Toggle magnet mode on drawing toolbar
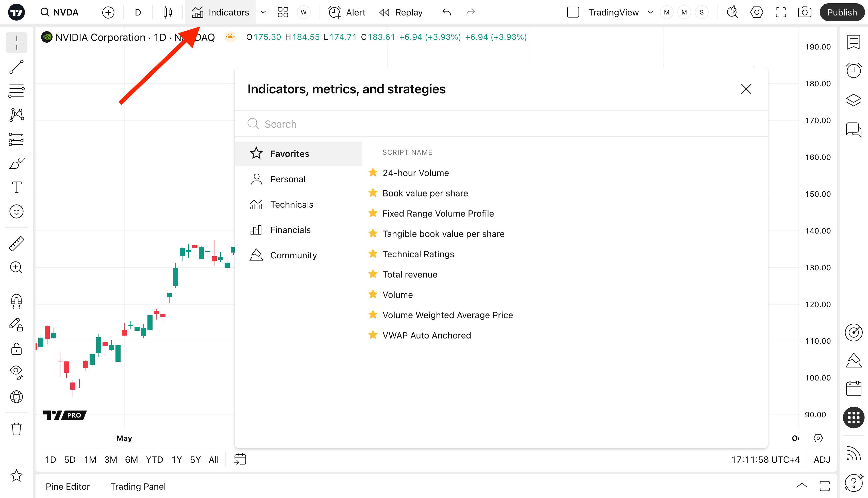Image resolution: width=868 pixels, height=498 pixels. click(x=16, y=301)
